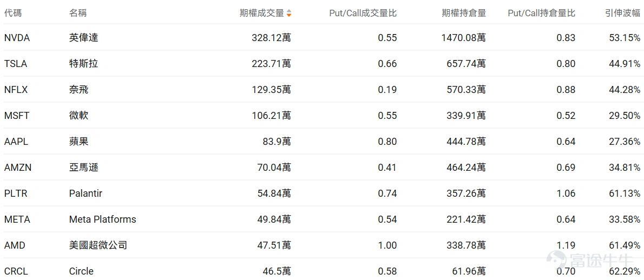Click PLTR implied volatility 61.13%
The height and width of the screenshot is (280, 644).
point(625,193)
